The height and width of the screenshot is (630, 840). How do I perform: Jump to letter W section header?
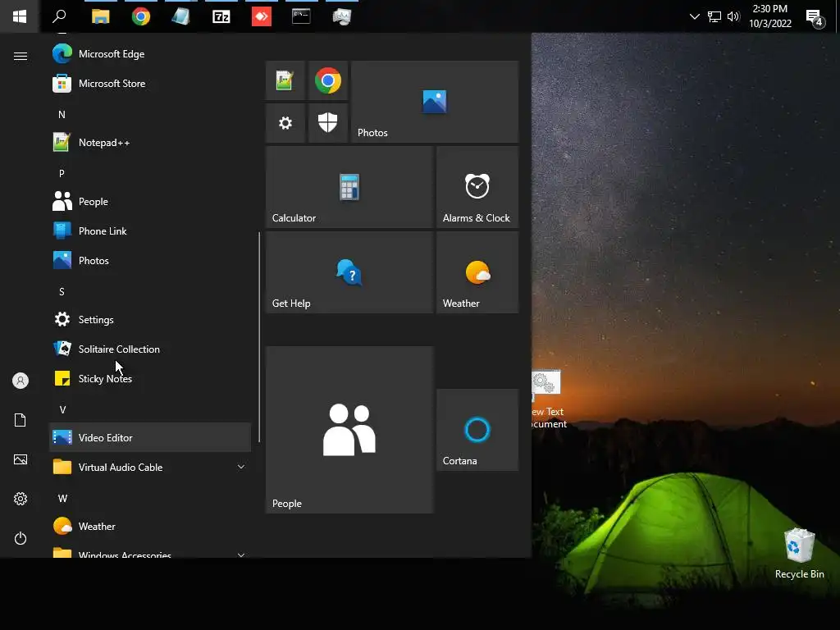pos(62,498)
